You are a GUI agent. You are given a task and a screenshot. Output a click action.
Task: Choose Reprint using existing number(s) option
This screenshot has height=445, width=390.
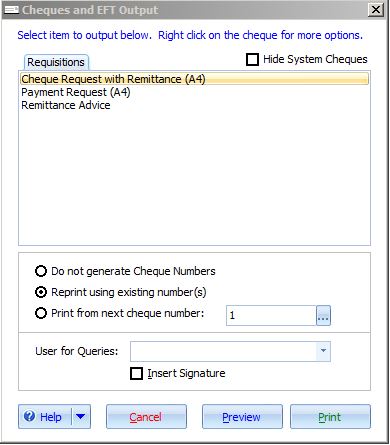pos(41,292)
